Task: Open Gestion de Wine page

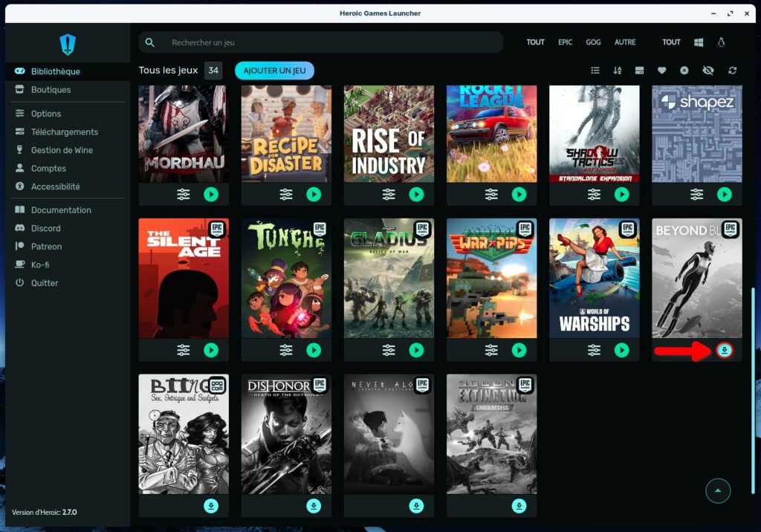Action: (x=62, y=150)
